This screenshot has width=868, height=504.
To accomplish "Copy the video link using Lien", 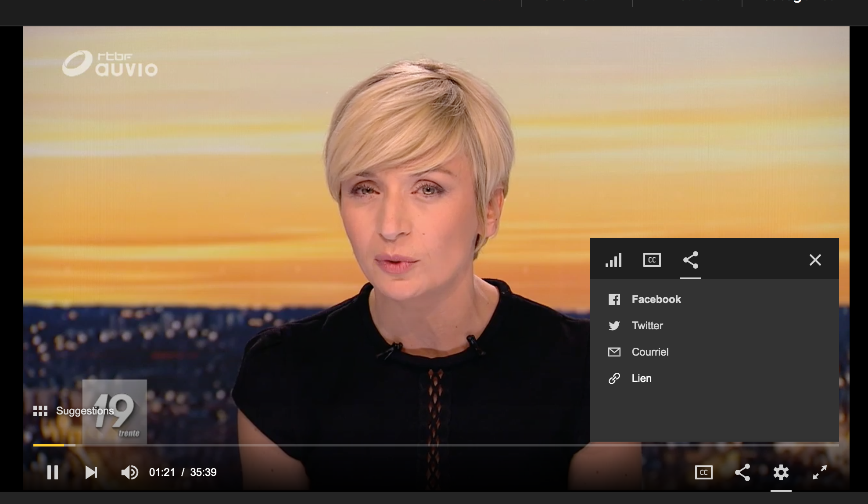I will pos(641,378).
